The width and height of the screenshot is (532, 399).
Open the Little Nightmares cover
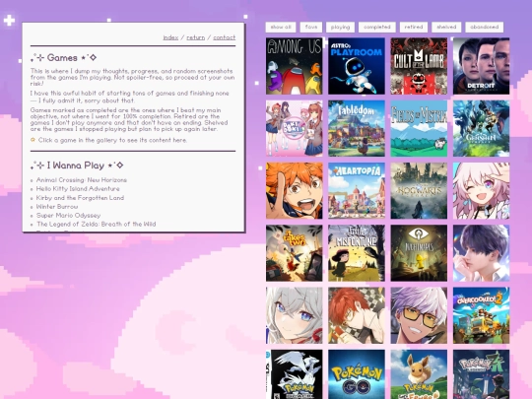point(419,253)
